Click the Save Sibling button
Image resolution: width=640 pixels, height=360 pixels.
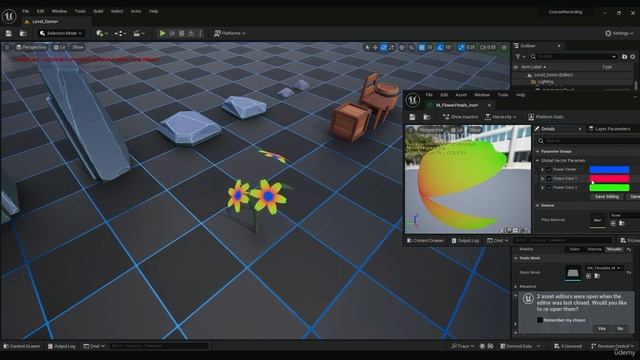(x=607, y=197)
